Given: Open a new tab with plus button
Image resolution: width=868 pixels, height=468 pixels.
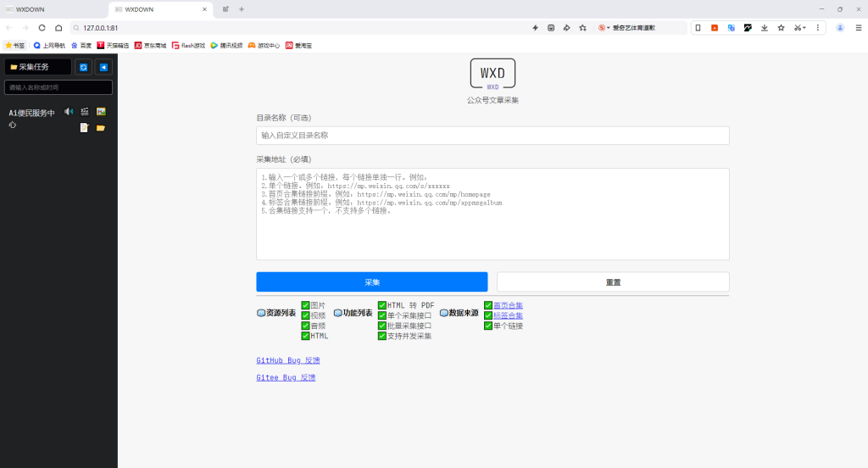Looking at the screenshot, I should (242, 9).
